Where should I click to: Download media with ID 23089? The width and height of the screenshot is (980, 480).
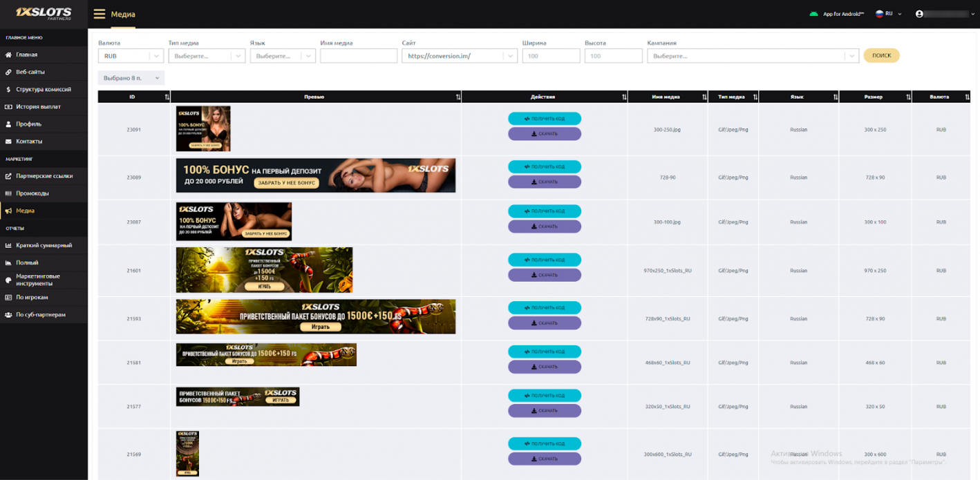tap(545, 182)
